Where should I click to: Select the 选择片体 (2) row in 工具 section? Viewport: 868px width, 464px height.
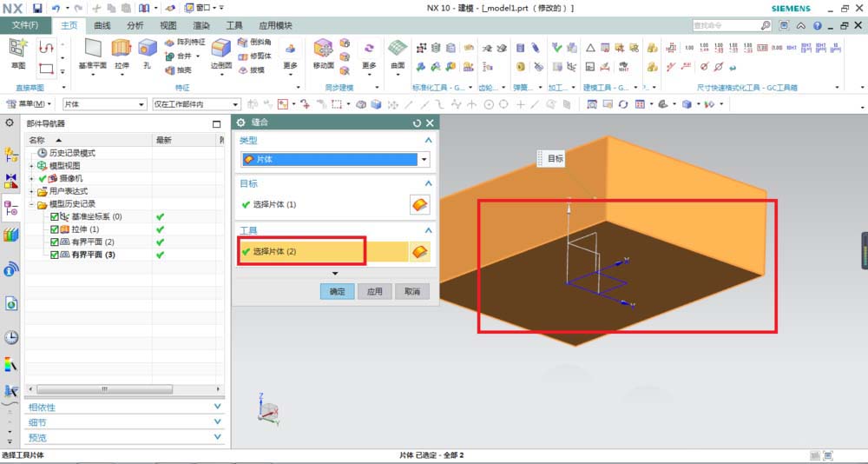point(325,252)
